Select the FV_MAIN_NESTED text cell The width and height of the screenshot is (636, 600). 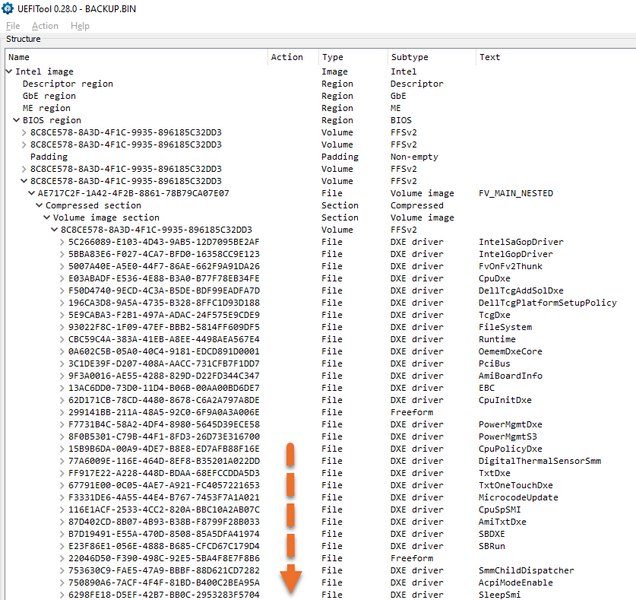pyautogui.click(x=516, y=193)
